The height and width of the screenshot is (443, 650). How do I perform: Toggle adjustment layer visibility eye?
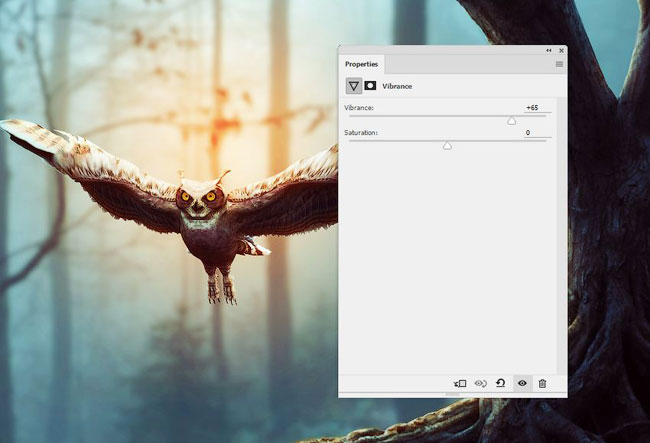[x=522, y=383]
